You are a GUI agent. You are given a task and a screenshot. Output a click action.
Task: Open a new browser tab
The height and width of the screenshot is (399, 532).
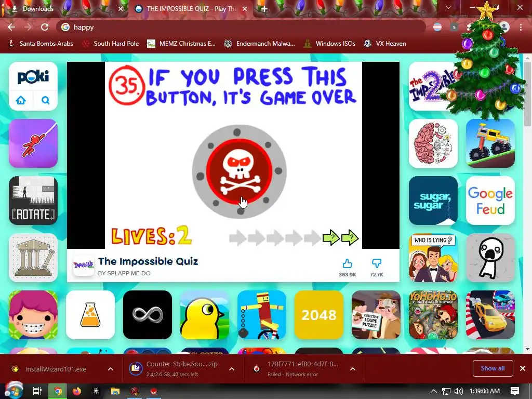264,9
